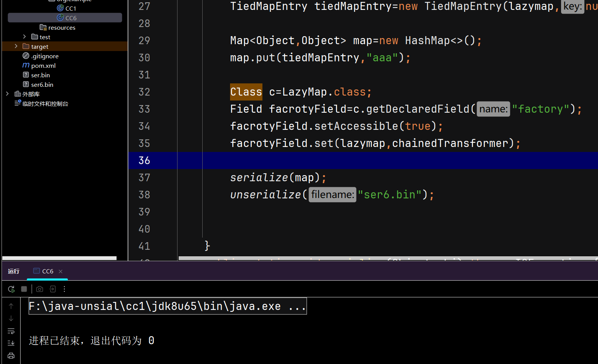Click the chainedTransformer argument
Image resolution: width=598 pixels, height=364 pixels.
[450, 144]
